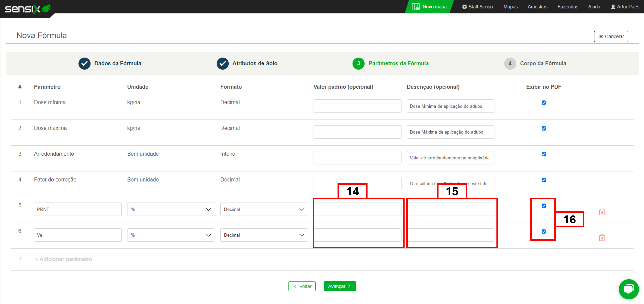Click the step 4 circle icon
The image size is (644, 304).
510,63
